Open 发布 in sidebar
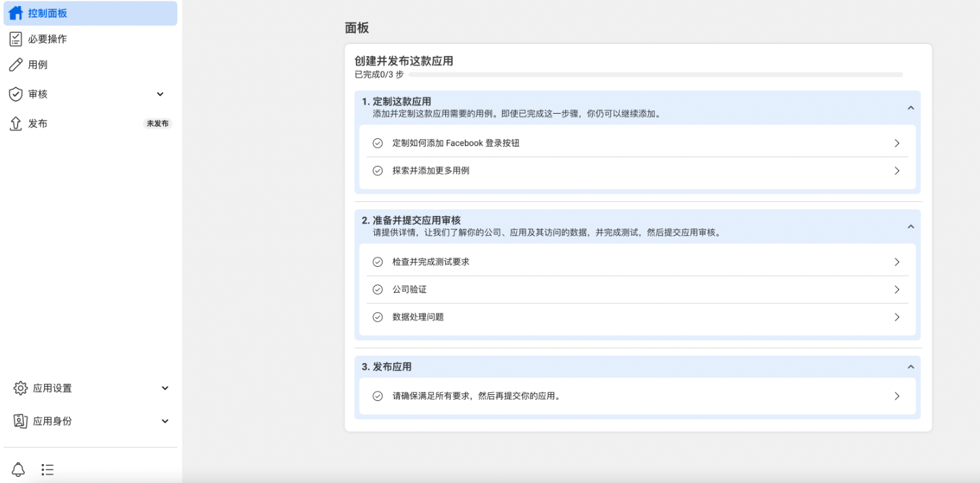Viewport: 980px width, 483px height. [x=91, y=123]
